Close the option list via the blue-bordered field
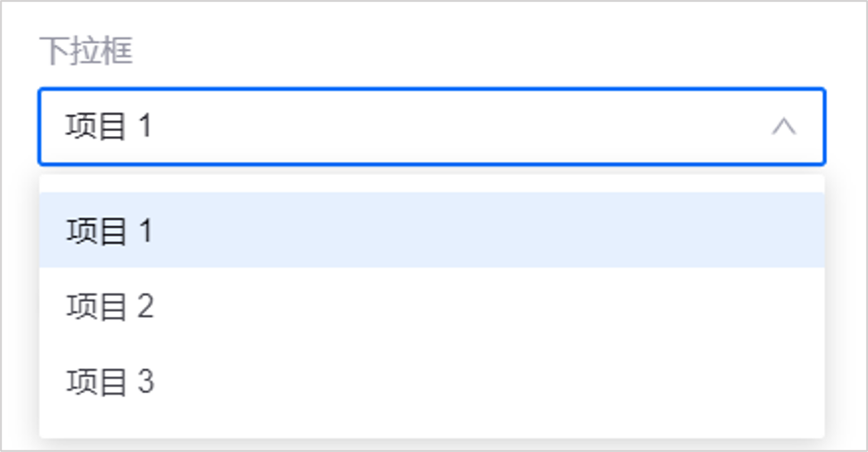 coord(432,127)
